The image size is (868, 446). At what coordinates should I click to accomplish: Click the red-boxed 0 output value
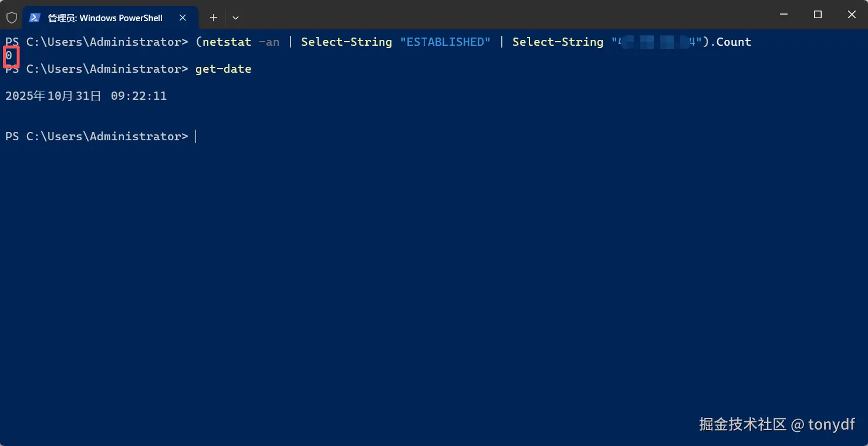click(x=10, y=56)
